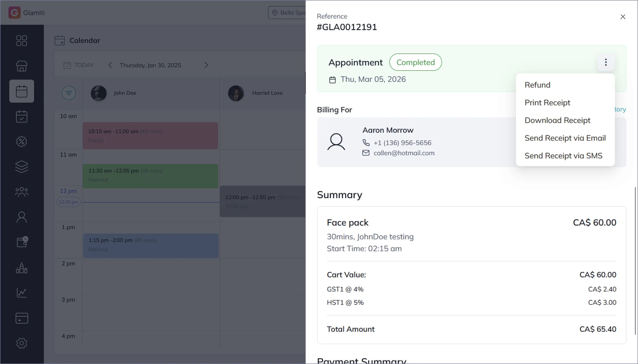
Task: Select Refund from the options menu
Action: pyautogui.click(x=537, y=85)
